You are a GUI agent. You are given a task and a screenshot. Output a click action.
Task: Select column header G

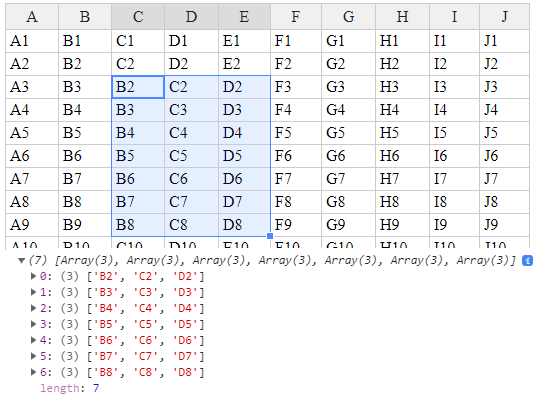pyautogui.click(x=349, y=16)
